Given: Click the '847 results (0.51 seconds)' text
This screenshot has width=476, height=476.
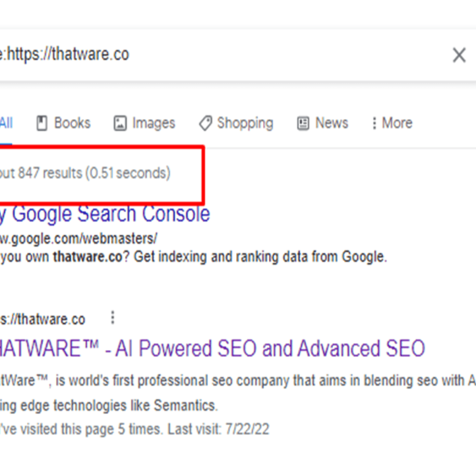Looking at the screenshot, I should (94, 173).
